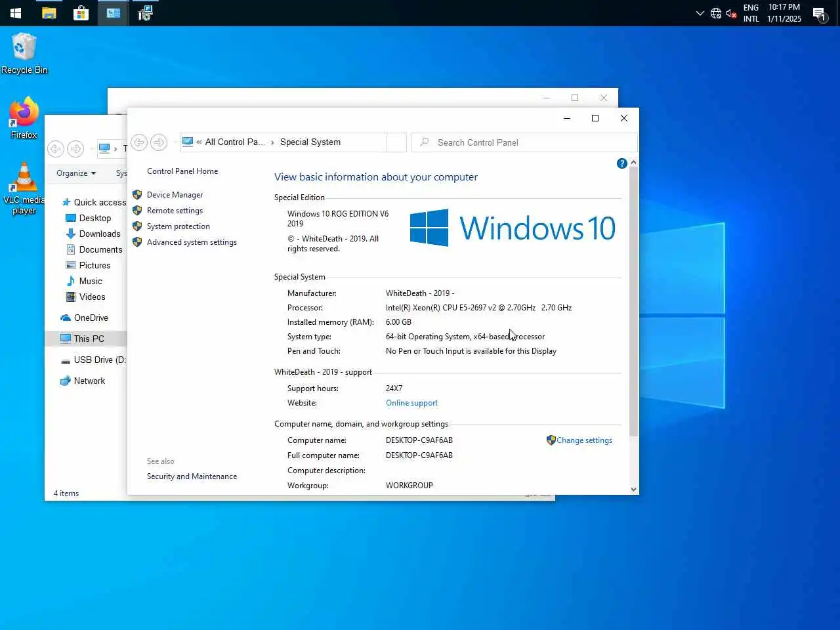Open File Explorer from the taskbar
The width and height of the screenshot is (840, 630).
tap(49, 13)
